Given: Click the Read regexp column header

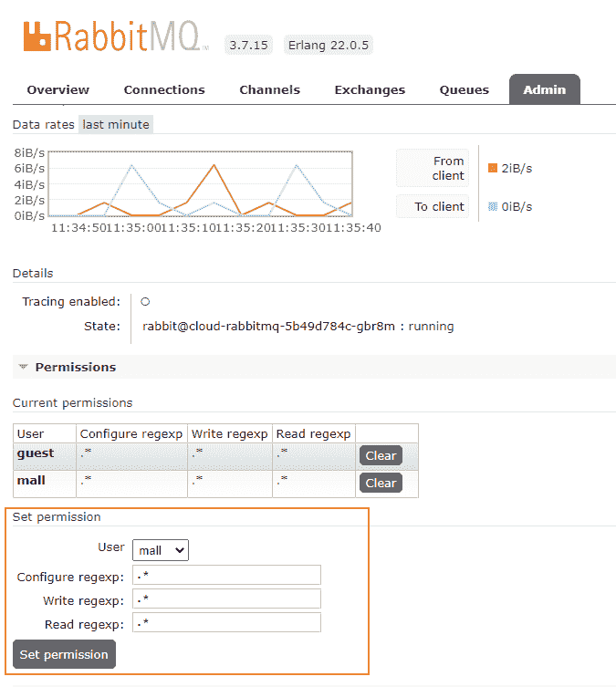Looking at the screenshot, I should (x=313, y=433).
